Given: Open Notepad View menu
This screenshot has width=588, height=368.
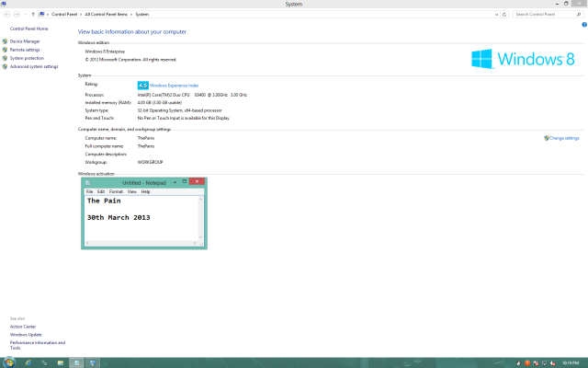Looking at the screenshot, I should (132, 191).
